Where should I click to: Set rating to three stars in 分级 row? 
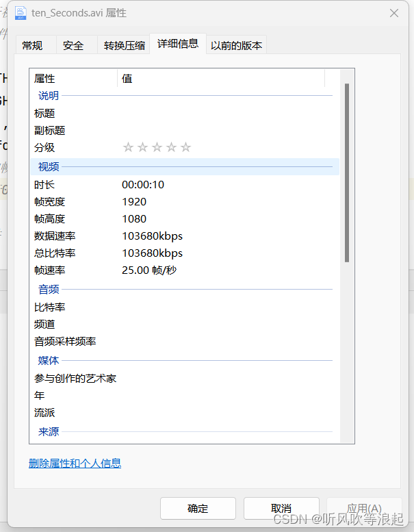157,147
